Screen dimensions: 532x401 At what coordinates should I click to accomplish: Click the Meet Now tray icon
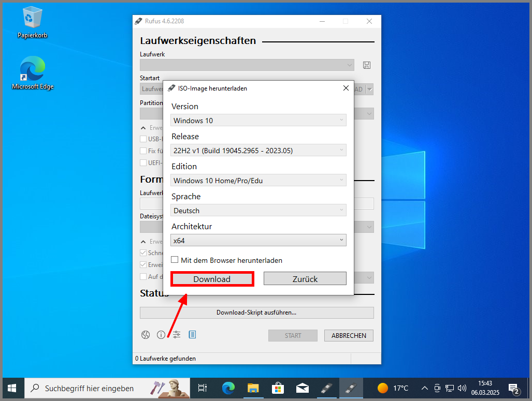point(437,388)
